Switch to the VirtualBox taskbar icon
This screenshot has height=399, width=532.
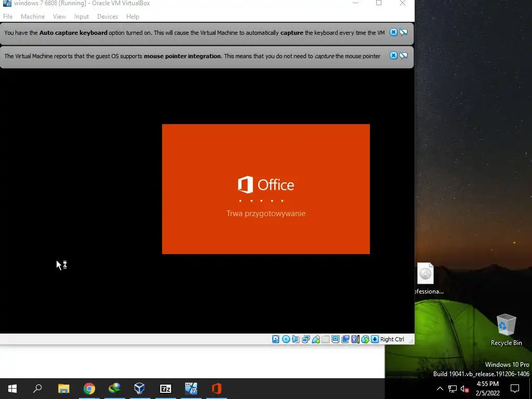(x=140, y=389)
